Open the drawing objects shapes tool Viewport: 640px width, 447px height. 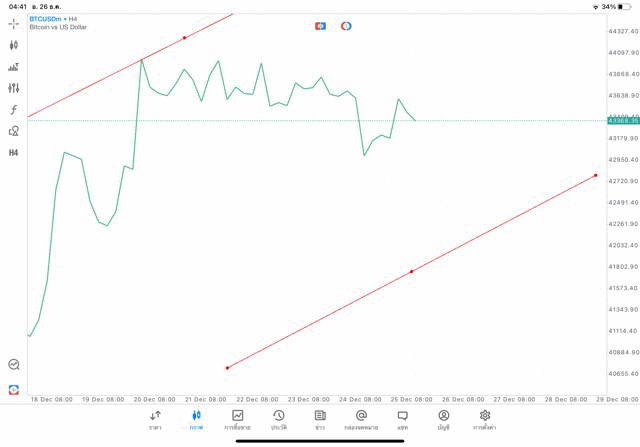(x=14, y=131)
